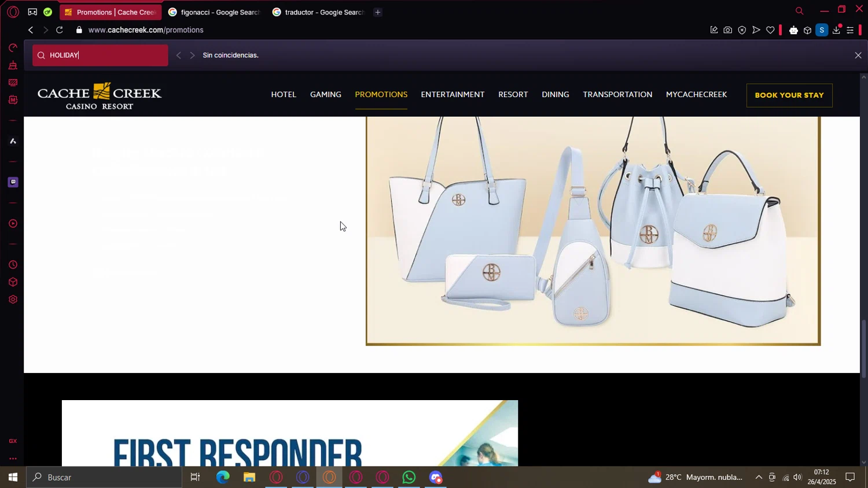Open the GAMING menu item

tap(326, 94)
